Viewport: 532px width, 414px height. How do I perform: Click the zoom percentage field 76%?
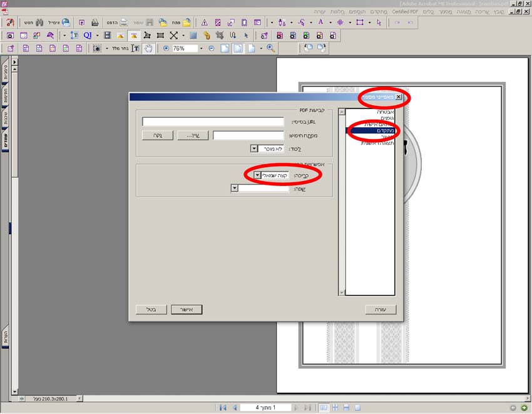pos(185,48)
